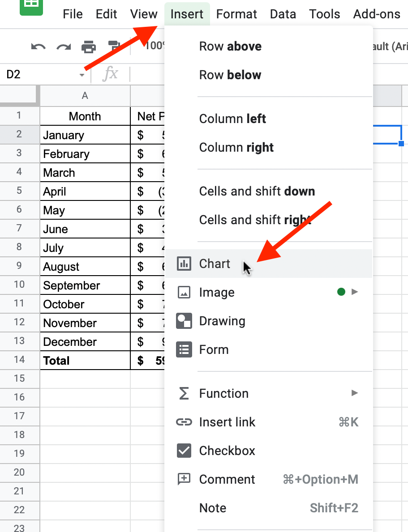Expand the Image submenu arrow

point(355,292)
